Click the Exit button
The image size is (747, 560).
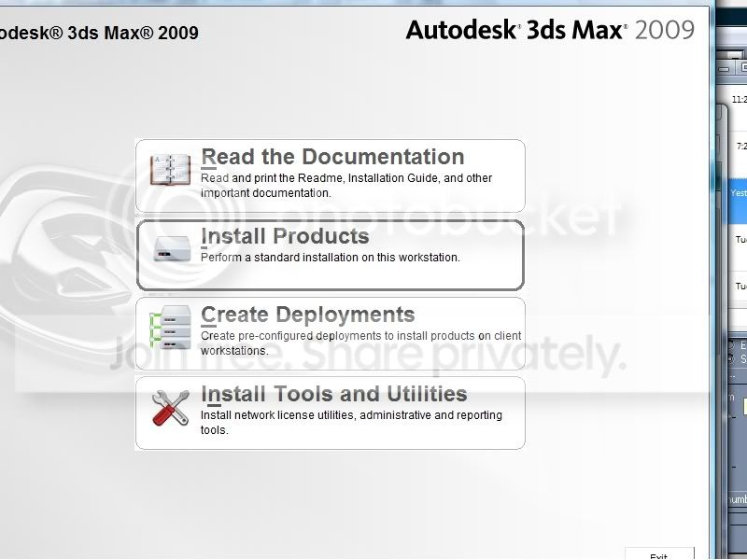(x=659, y=553)
